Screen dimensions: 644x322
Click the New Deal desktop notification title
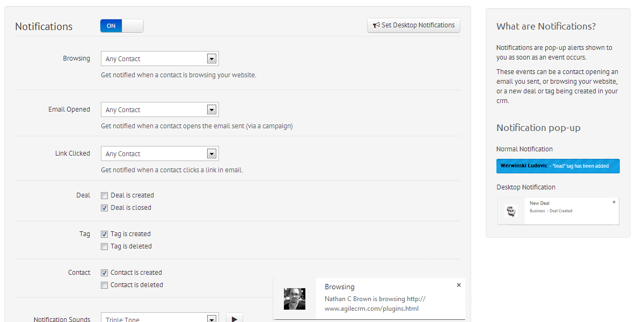point(539,203)
